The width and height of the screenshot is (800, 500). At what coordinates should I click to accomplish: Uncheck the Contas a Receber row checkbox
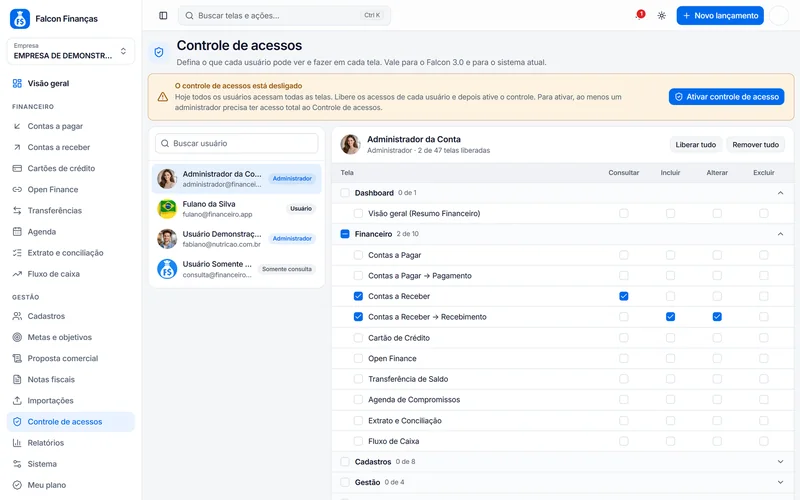[358, 296]
